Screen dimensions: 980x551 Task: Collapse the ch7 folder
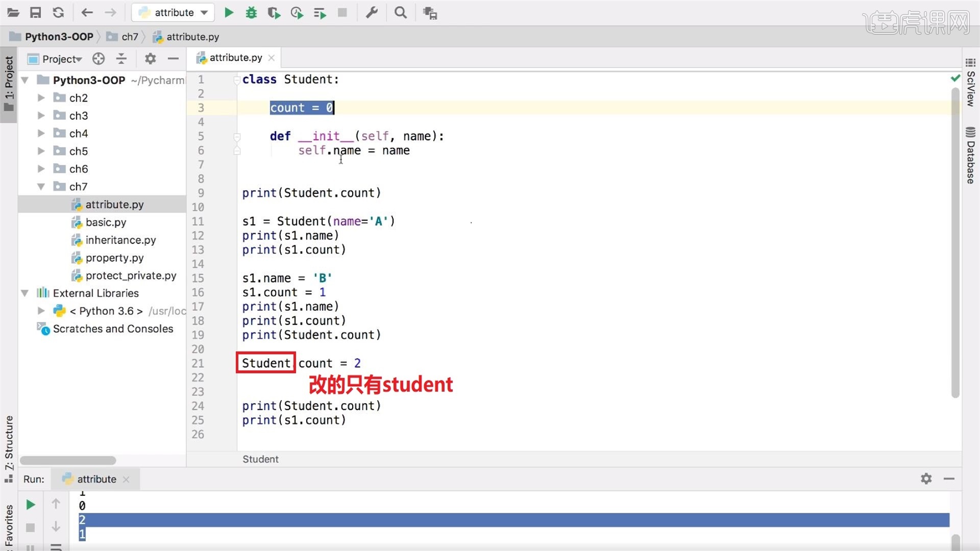(41, 187)
